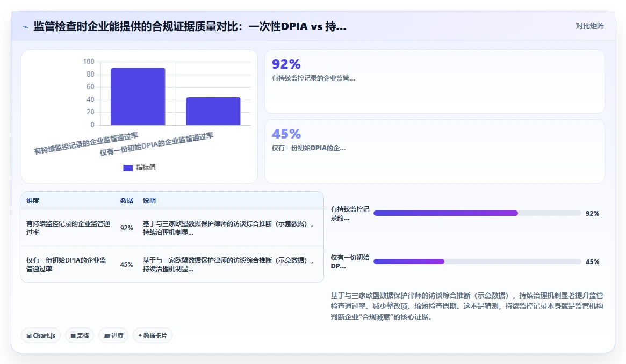Click the 45% cell in the table
The width and height of the screenshot is (626, 364).
(x=127, y=264)
